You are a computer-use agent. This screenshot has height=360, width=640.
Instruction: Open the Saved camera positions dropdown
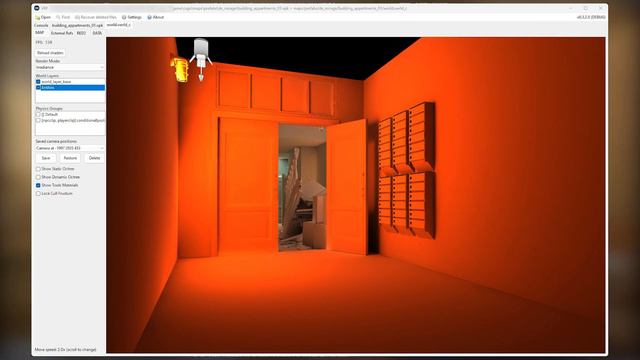tap(70, 148)
